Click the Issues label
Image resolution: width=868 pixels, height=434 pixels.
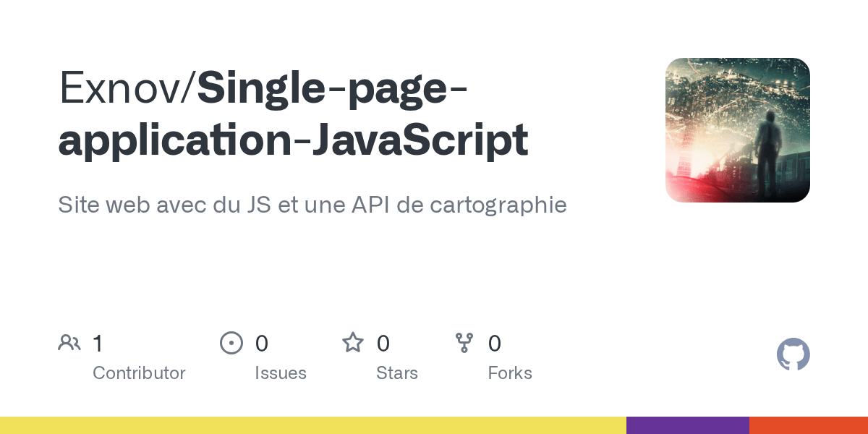pos(281,373)
